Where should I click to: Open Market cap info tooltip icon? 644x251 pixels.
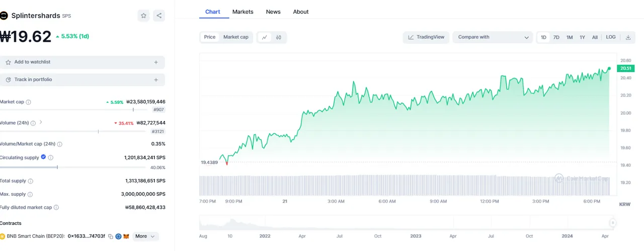click(x=28, y=102)
